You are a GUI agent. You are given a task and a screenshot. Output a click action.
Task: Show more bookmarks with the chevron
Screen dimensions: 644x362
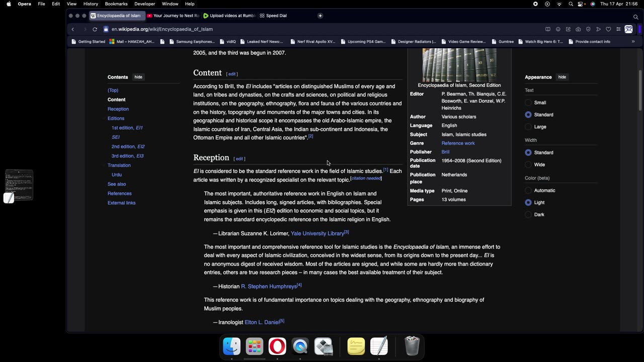(x=633, y=42)
